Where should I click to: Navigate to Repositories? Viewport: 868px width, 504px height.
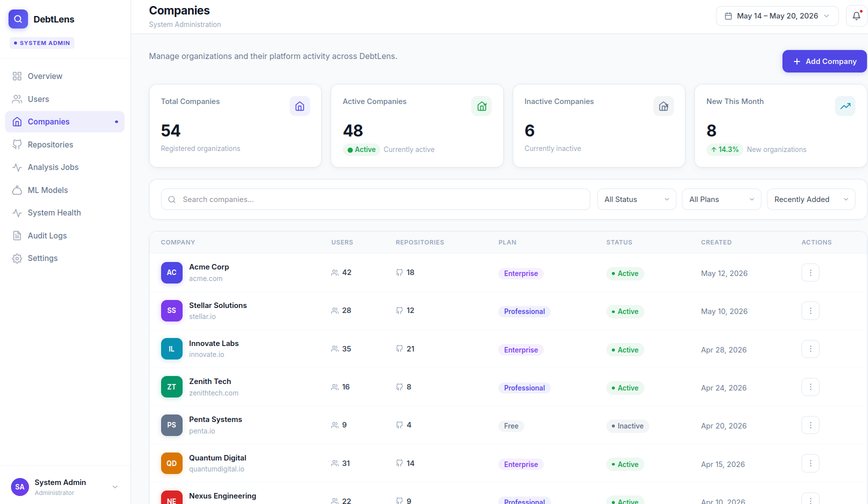click(x=65, y=144)
